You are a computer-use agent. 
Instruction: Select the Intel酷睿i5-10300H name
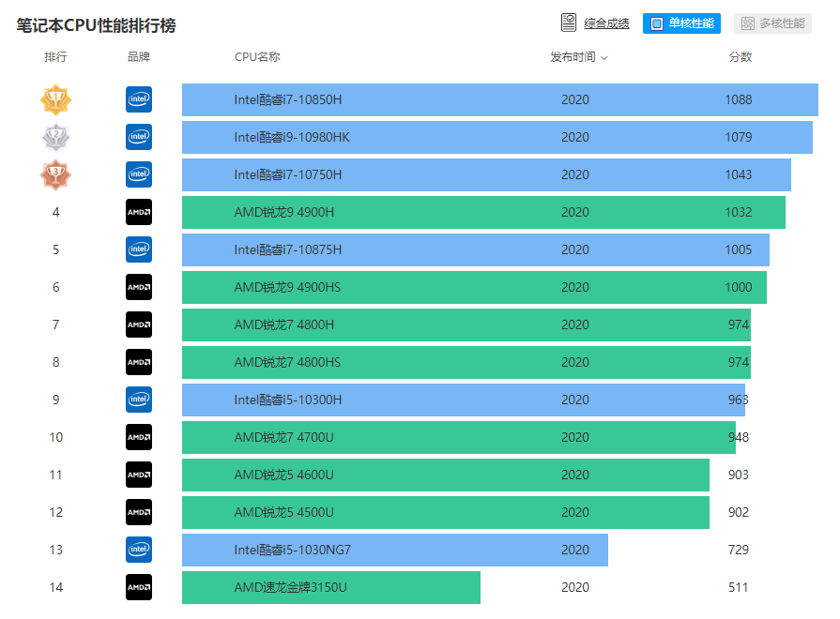288,400
